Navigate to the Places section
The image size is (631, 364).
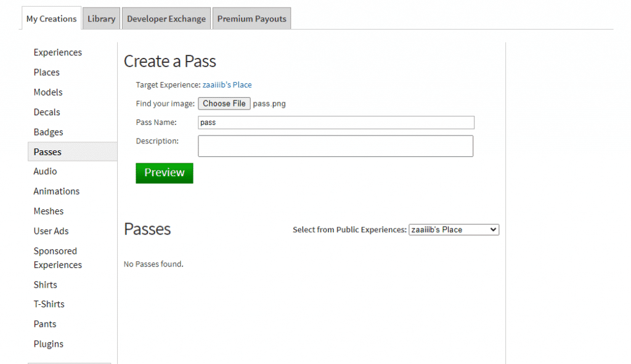[46, 72]
